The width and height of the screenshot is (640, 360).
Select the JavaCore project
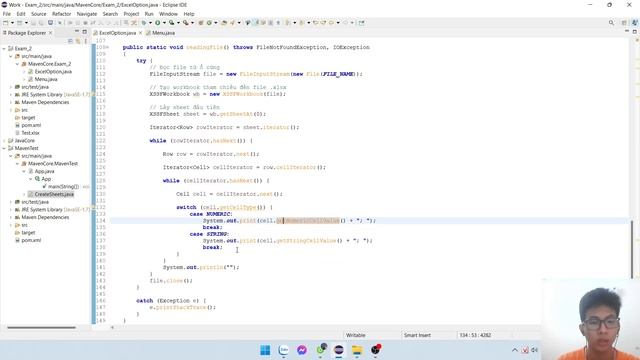pos(24,141)
